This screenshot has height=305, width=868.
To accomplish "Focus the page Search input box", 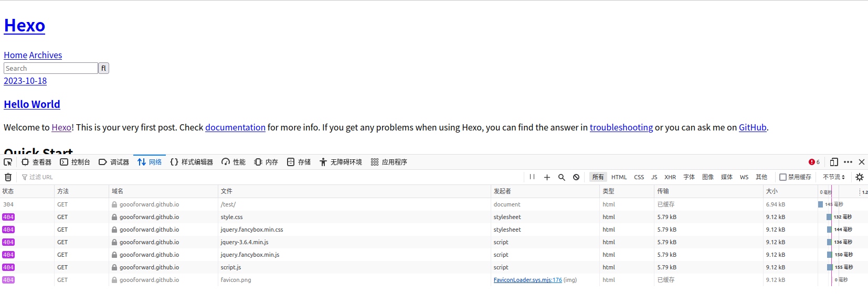I will point(51,68).
